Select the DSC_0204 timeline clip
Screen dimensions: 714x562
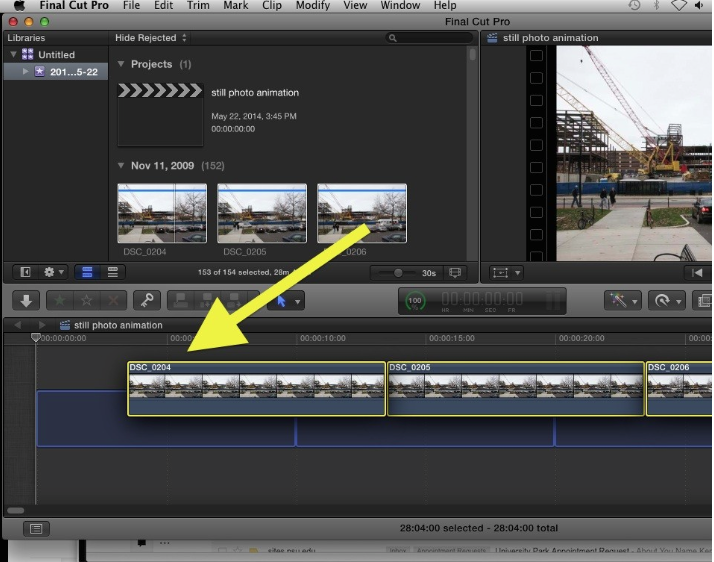tap(256, 389)
